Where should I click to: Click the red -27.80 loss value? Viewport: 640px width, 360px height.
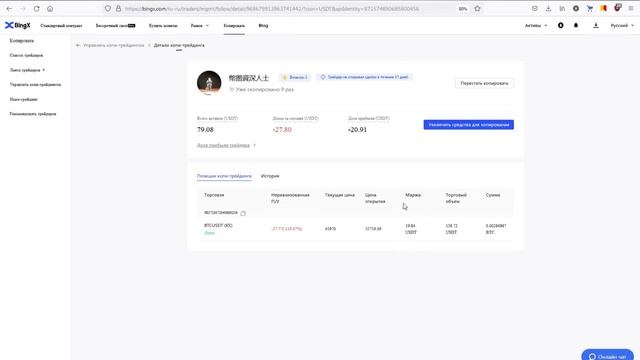click(282, 129)
